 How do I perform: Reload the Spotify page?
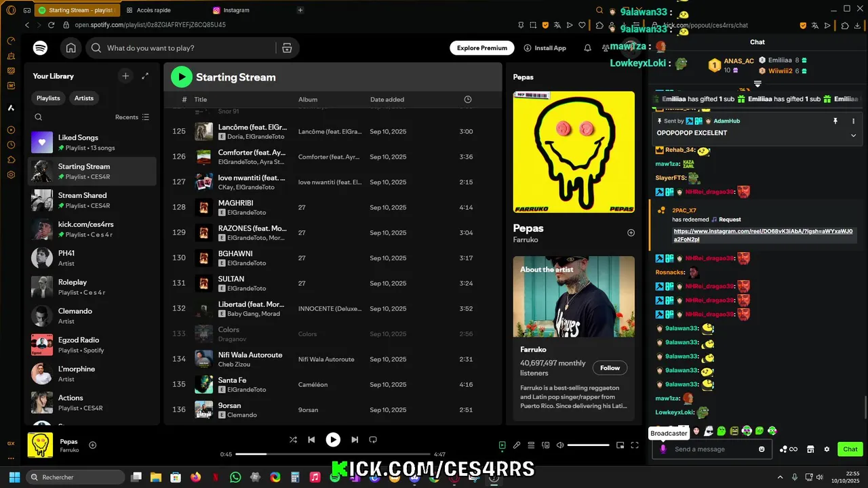click(x=51, y=25)
